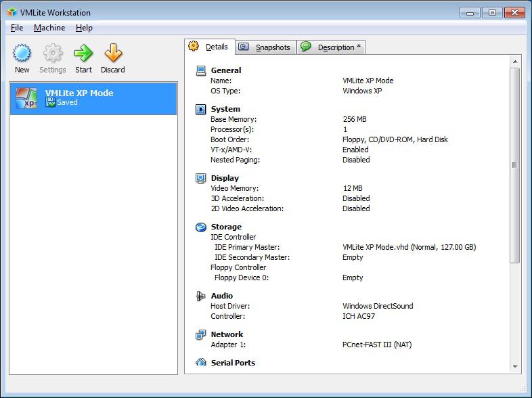532x398 pixels.
Task: Minimize the VMLite Workstation window
Action: click(470, 13)
